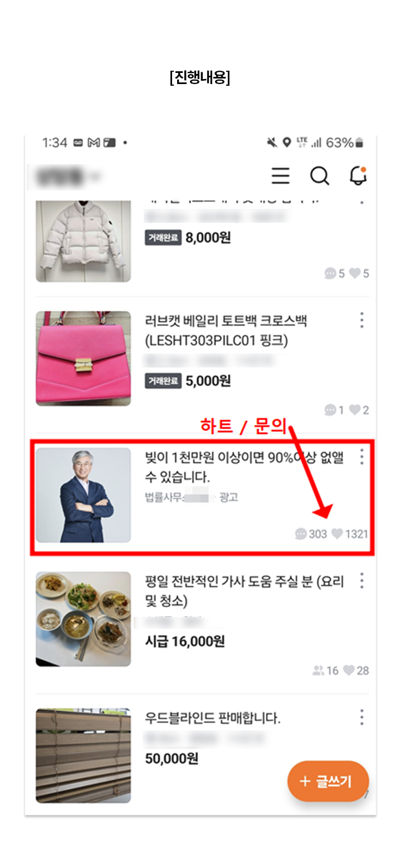The width and height of the screenshot is (401, 868).
Task: Tap chat bubble icon showing 303 inquiries
Action: [x=301, y=534]
